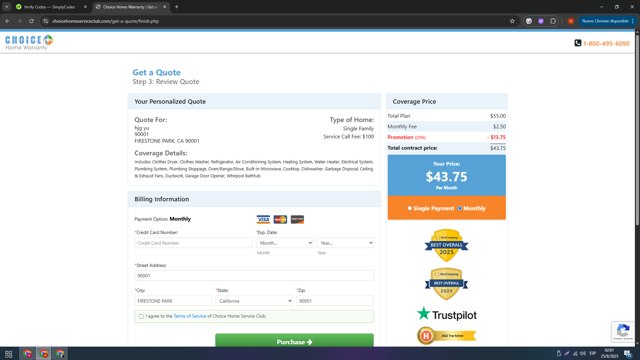Image resolution: width=640 pixels, height=360 pixels.
Task: Click the Visa card logo
Action: point(263,220)
